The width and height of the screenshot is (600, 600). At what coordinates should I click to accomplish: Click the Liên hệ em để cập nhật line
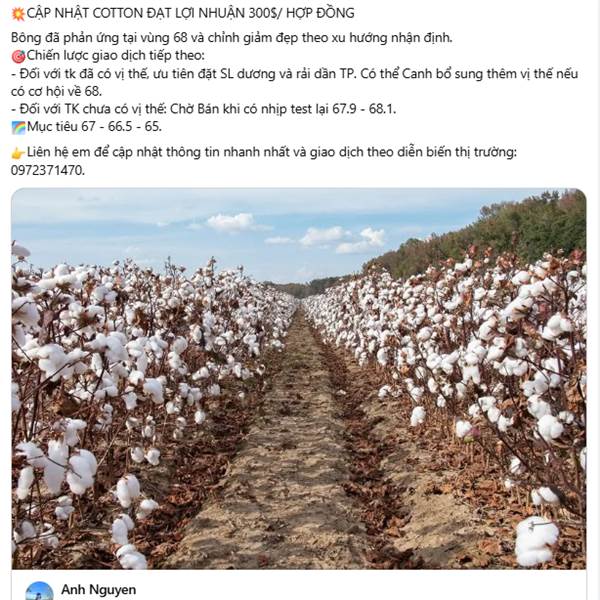[x=272, y=152]
